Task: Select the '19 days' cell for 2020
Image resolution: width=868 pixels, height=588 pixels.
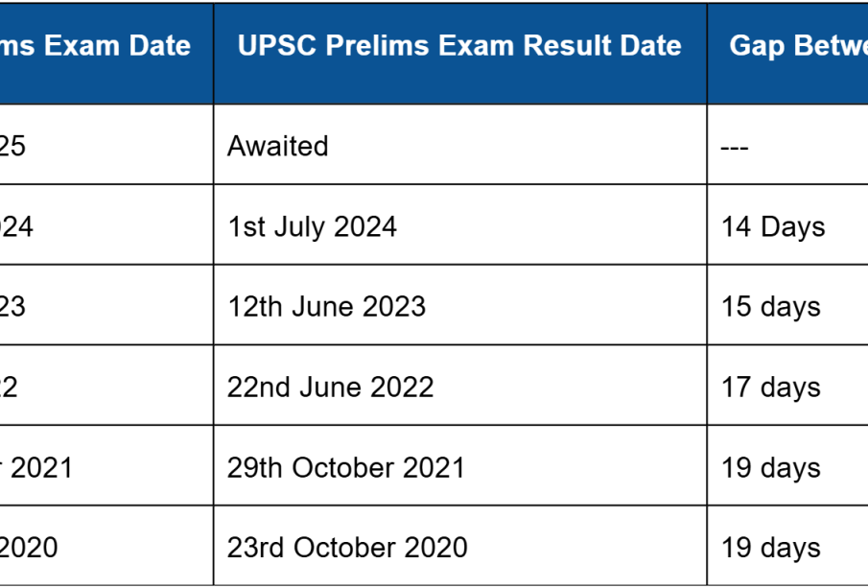Action: click(x=787, y=546)
